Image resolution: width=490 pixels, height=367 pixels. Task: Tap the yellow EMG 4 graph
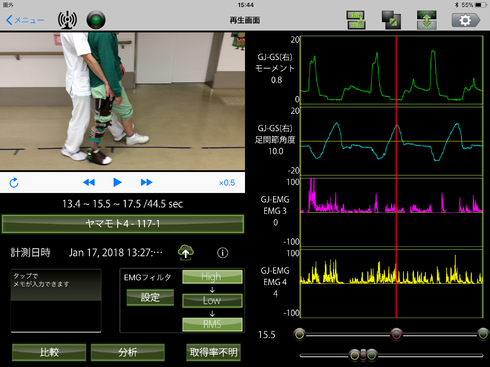pos(392,283)
